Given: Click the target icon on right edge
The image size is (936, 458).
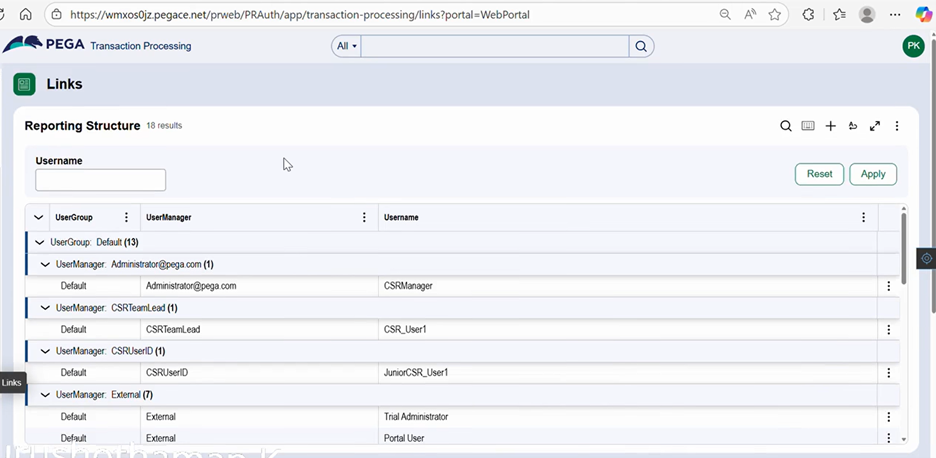Looking at the screenshot, I should click(925, 257).
